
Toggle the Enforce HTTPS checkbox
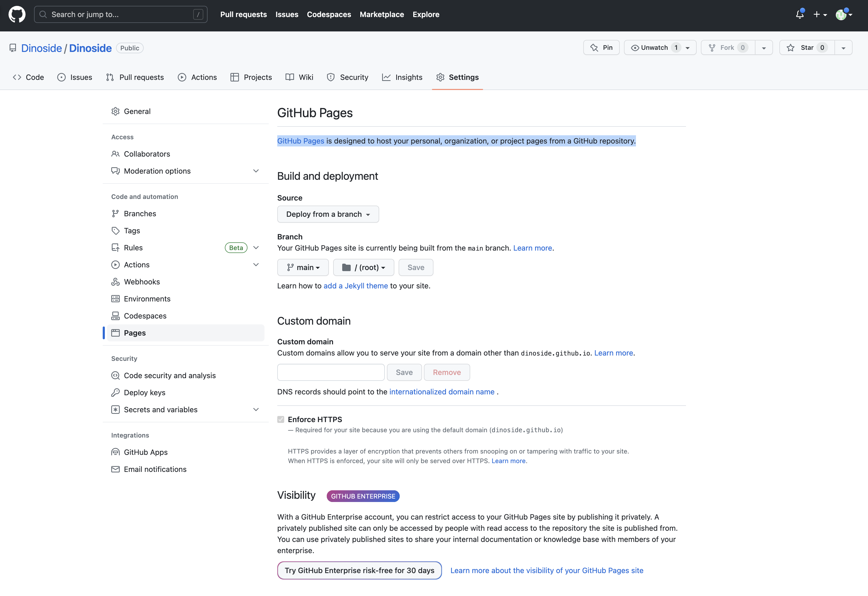coord(281,419)
